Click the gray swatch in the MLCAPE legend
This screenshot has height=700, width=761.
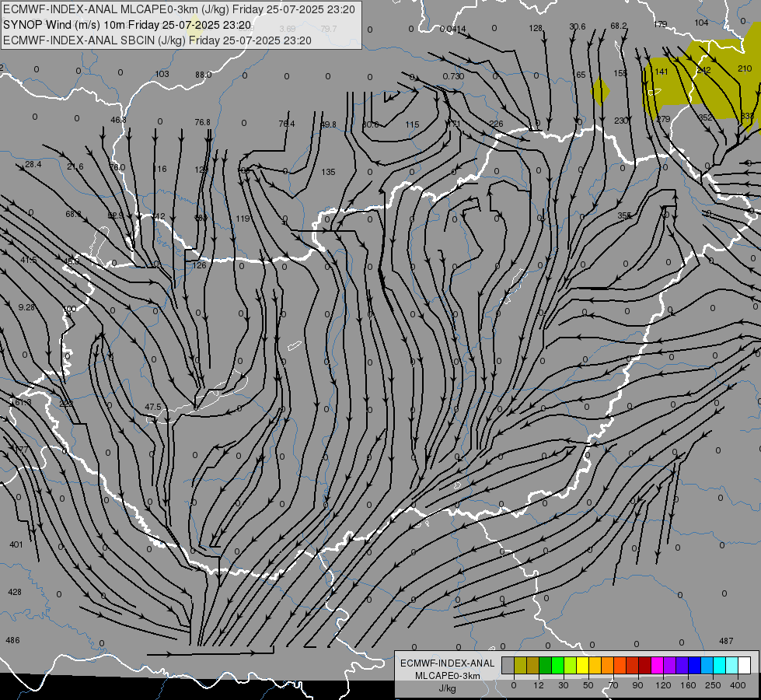click(x=508, y=665)
